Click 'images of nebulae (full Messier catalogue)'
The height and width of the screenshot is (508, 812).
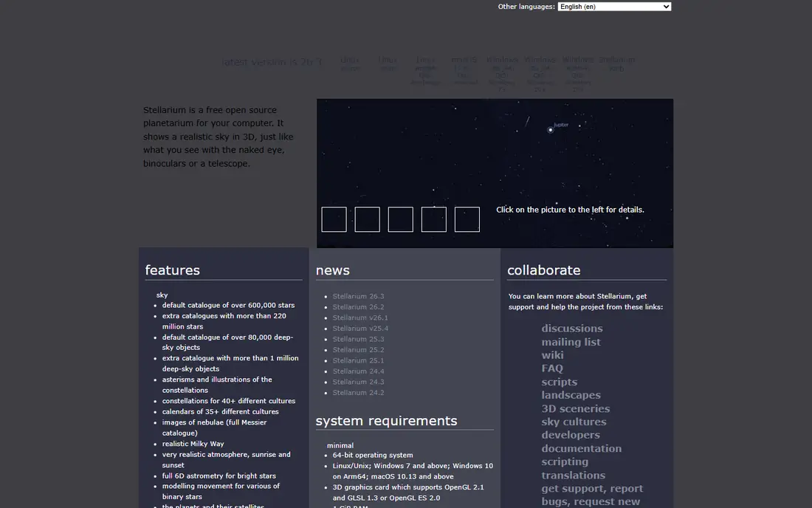[214, 428]
